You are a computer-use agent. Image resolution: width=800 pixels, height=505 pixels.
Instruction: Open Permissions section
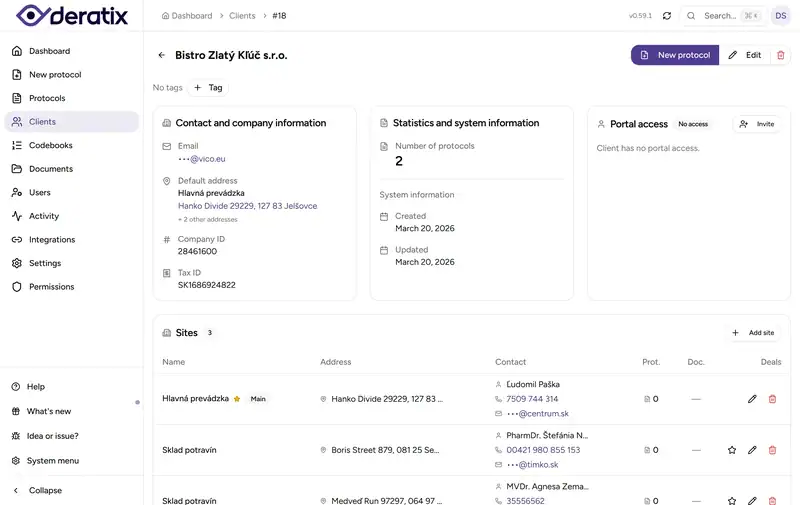[71, 287]
